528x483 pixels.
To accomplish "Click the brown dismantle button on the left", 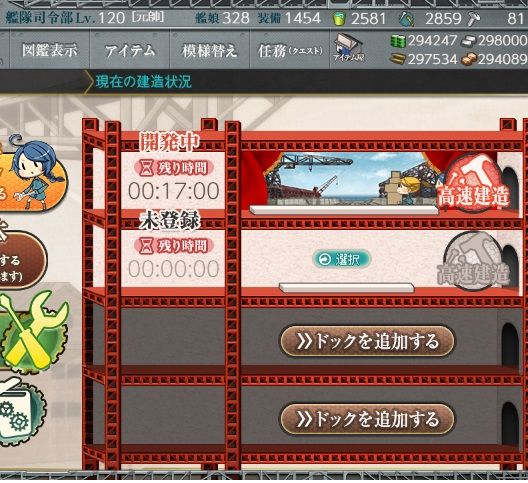I will 21,260.
